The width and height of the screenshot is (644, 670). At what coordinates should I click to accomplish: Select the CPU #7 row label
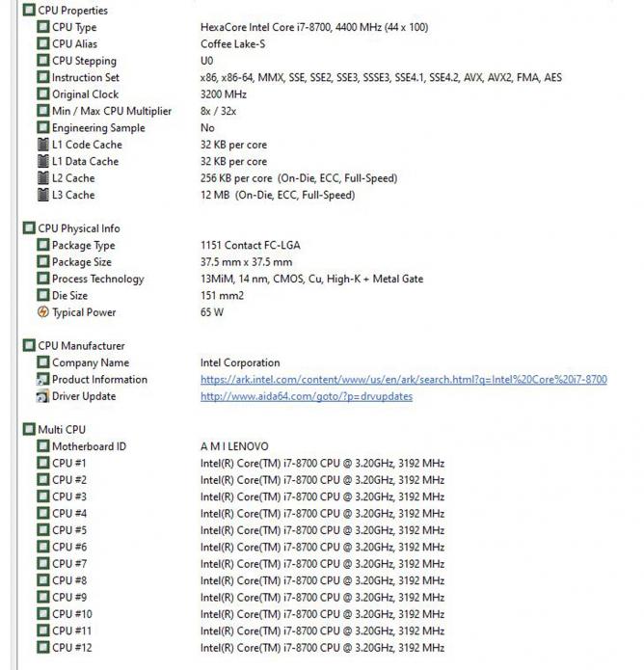click(69, 564)
